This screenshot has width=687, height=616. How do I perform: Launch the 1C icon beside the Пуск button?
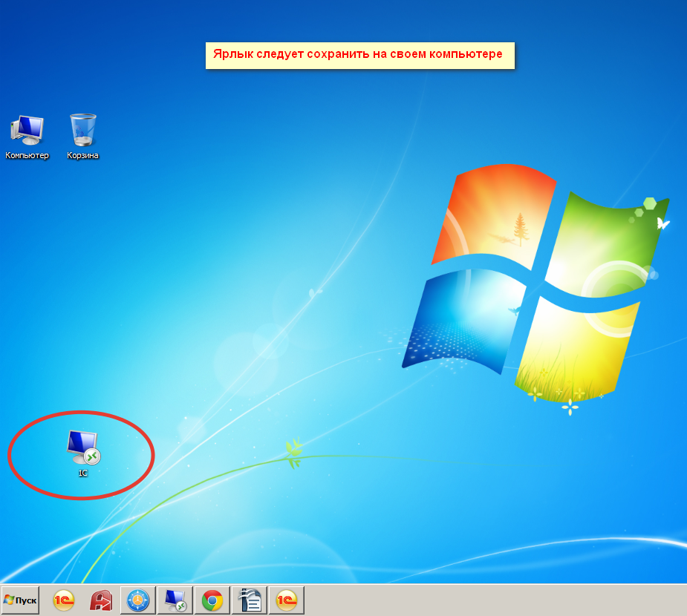point(64,600)
